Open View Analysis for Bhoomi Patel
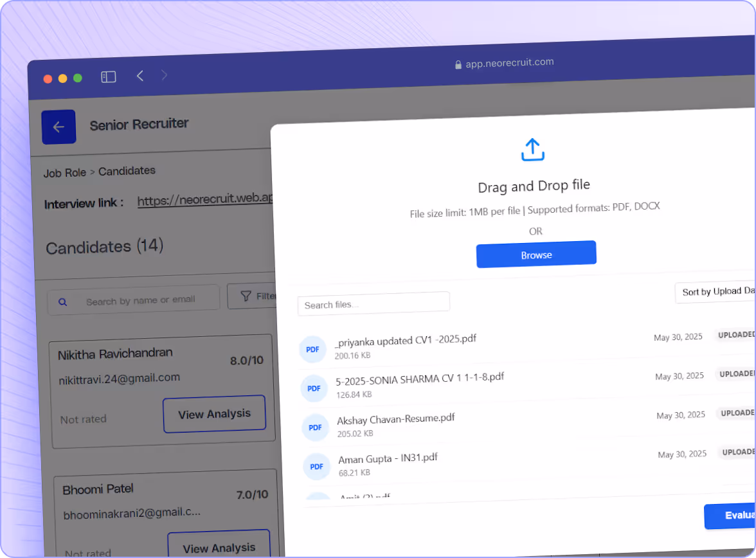 coord(219,545)
